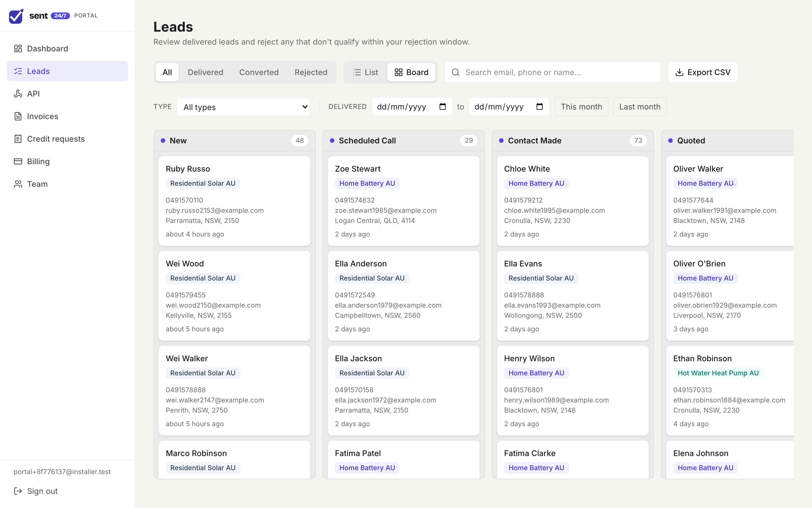The image size is (812, 508).
Task: Filter by This month
Action: 581,107
